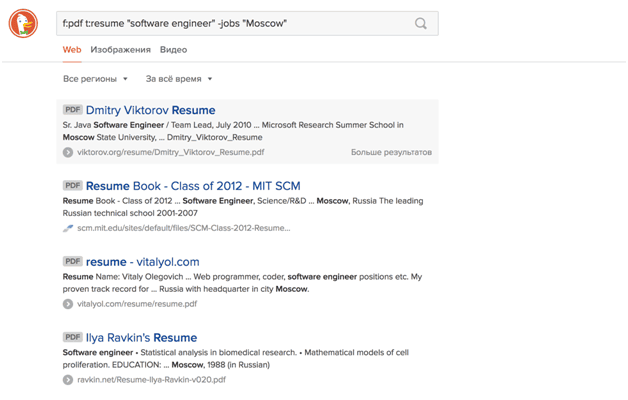This screenshot has width=628, height=400.
Task: Open the resume - vitalyol.com result
Action: (x=142, y=262)
